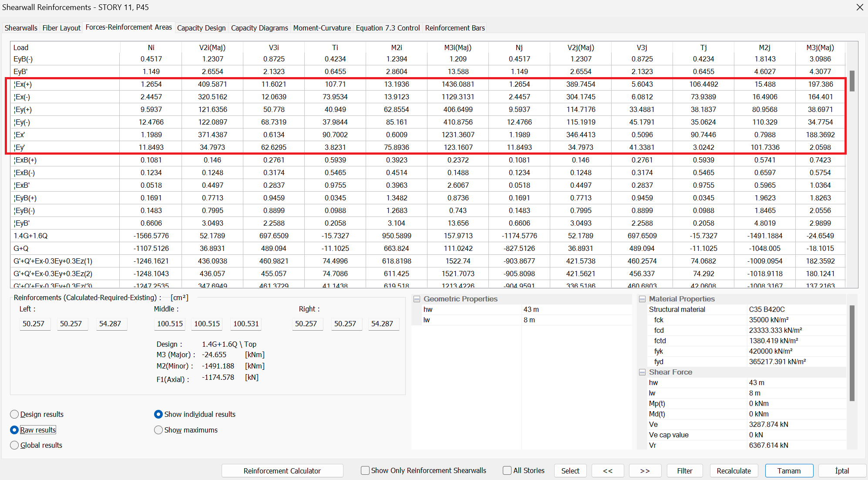Open the Reinforcement Calculator
868x480 pixels.
pyautogui.click(x=282, y=471)
